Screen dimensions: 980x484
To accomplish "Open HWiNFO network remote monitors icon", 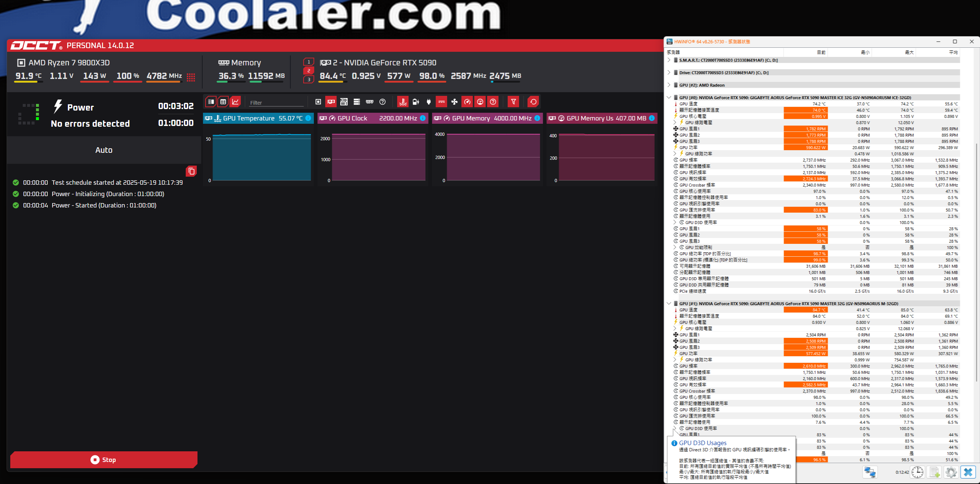I will [870, 472].
